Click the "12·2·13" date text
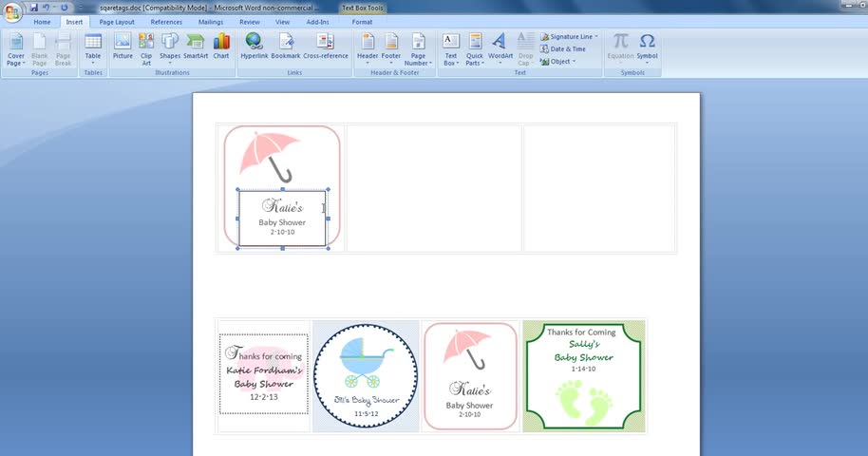This screenshot has height=456, width=868. (x=264, y=397)
